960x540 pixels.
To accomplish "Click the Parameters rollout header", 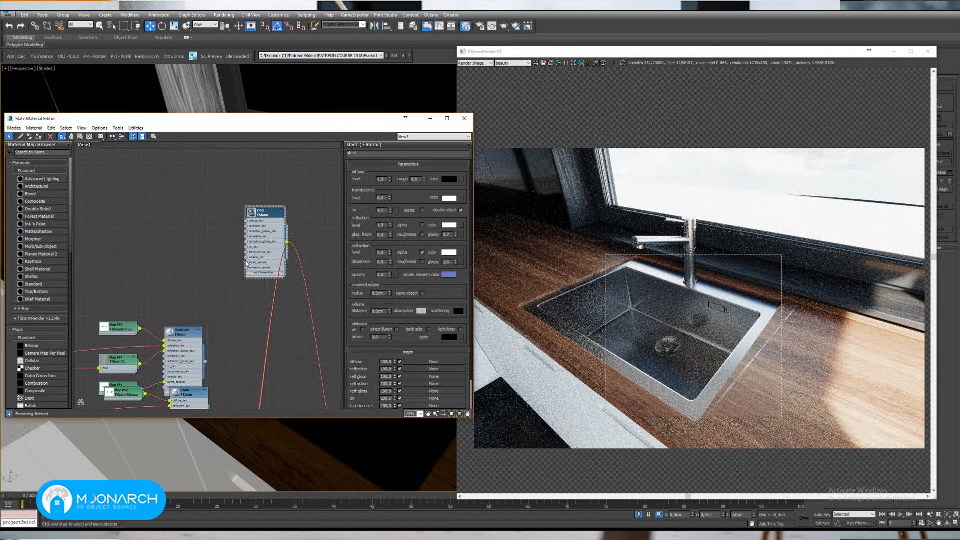I will tap(408, 164).
